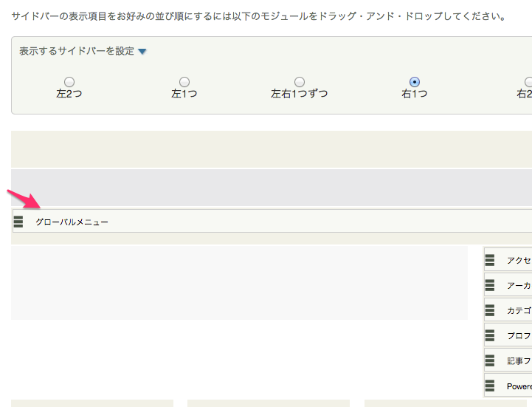
Task: Click drag handle icon of Powered module
Action: click(x=490, y=386)
